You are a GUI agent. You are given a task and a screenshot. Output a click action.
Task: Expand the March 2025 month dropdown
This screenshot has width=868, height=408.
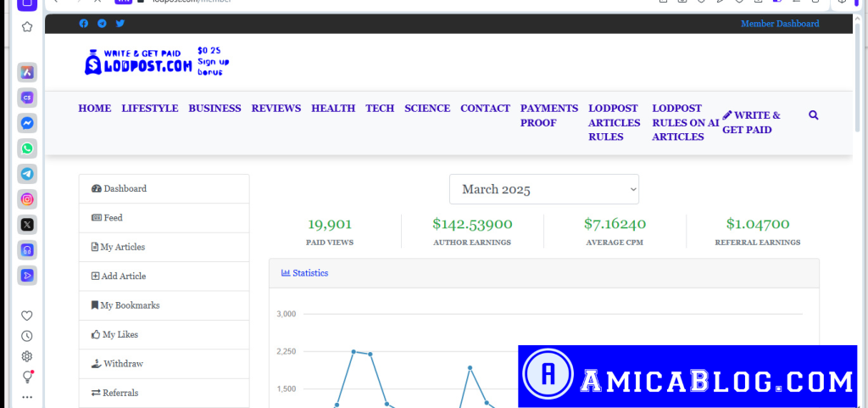coord(543,189)
